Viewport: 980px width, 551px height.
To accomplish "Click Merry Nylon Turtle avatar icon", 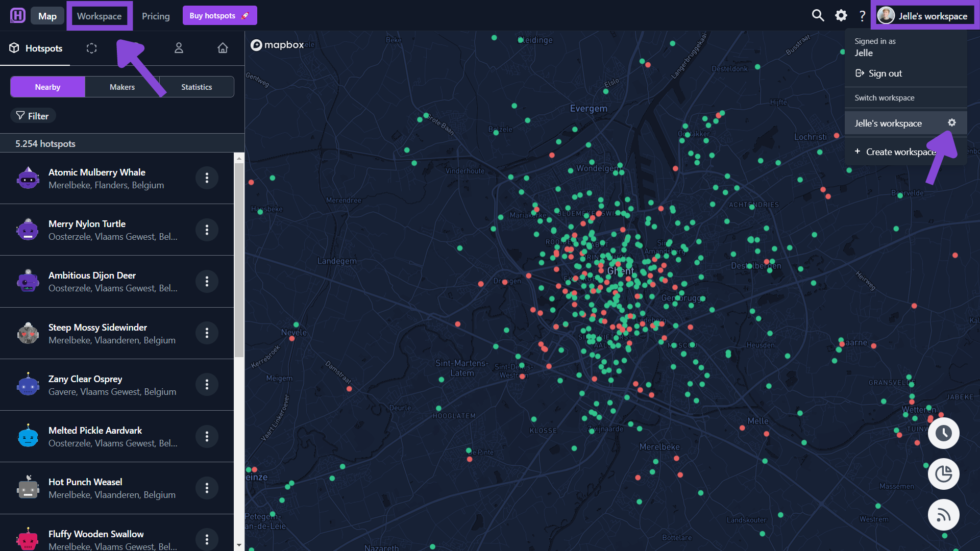I will coord(28,230).
